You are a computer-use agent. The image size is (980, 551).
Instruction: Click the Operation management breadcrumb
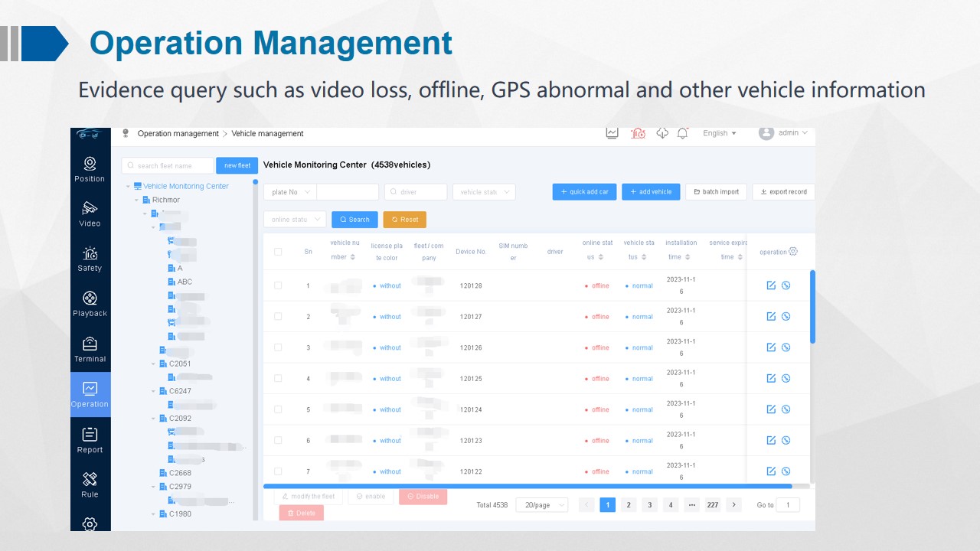178,133
